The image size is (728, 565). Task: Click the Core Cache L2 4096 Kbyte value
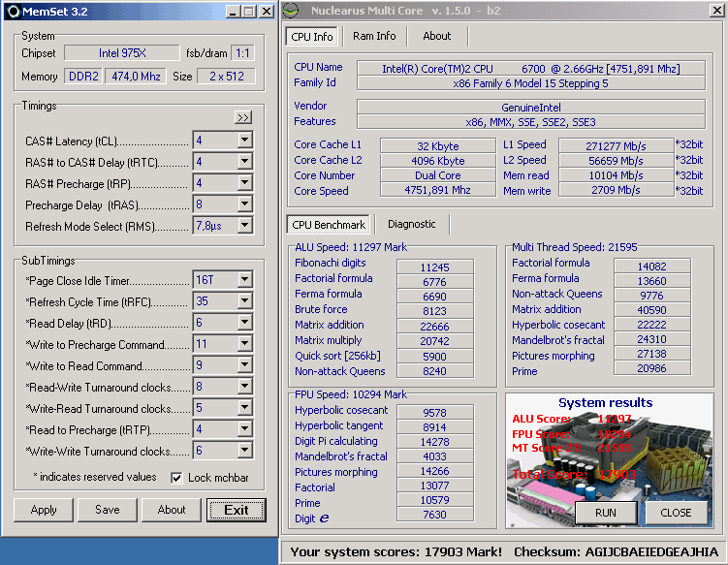pyautogui.click(x=437, y=161)
